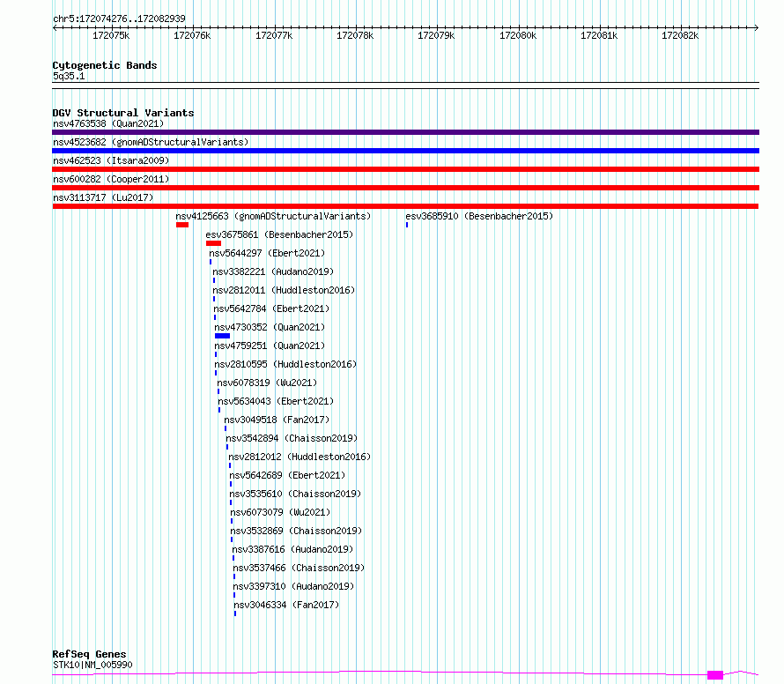The height and width of the screenshot is (684, 784).
Task: Open the nsv5642784 (Ebert2021) label
Action: (x=271, y=309)
